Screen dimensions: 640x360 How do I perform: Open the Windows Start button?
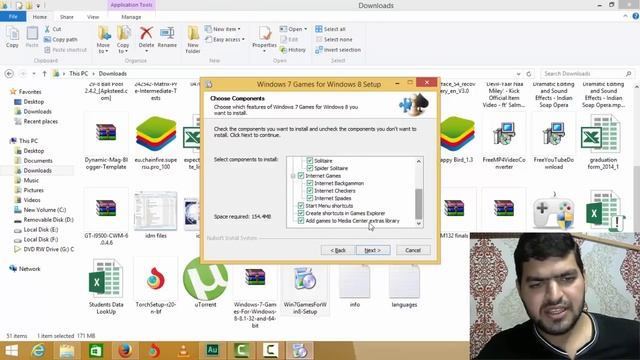11,351
